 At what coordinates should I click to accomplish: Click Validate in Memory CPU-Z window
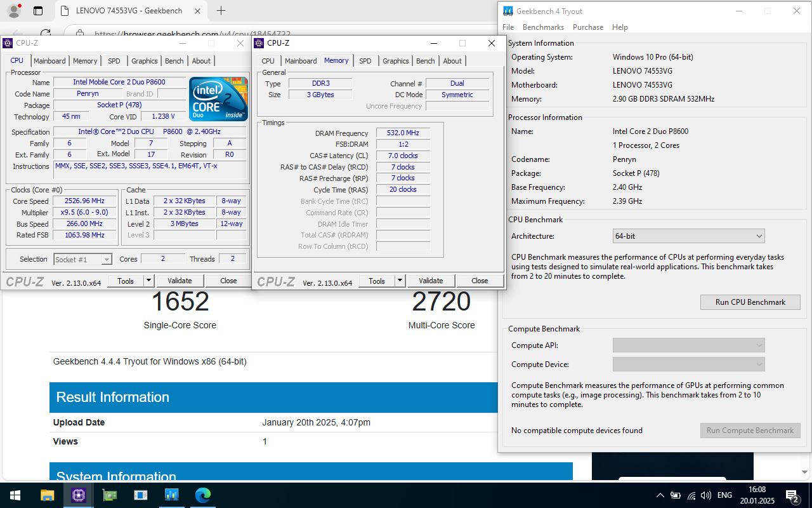point(431,281)
